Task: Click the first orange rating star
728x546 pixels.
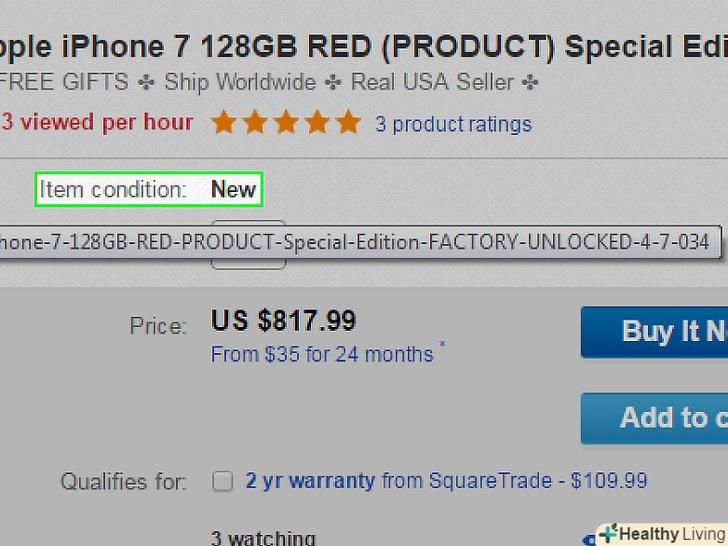Action: click(x=224, y=124)
